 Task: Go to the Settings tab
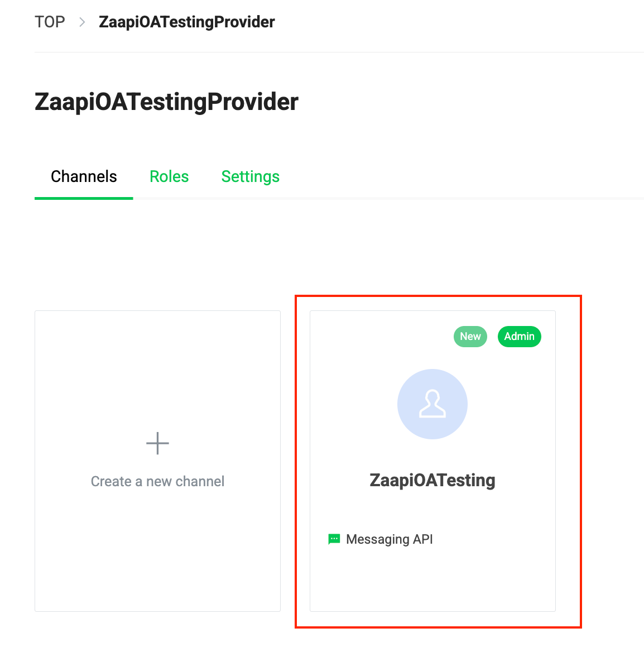[x=250, y=176]
